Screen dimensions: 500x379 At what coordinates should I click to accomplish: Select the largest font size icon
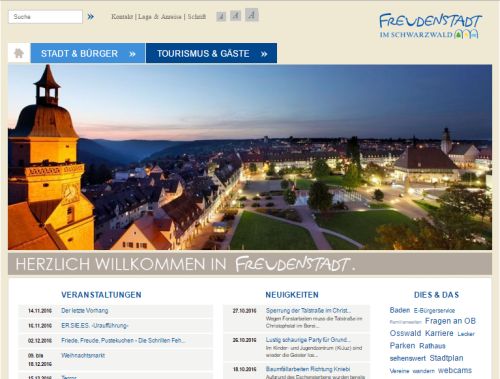(x=252, y=15)
